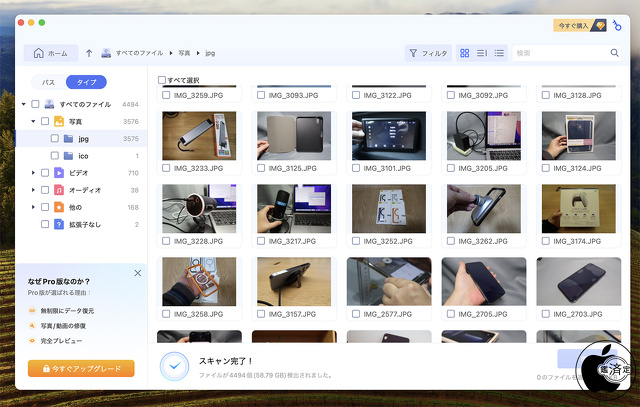Click the key activation icon

pyautogui.click(x=617, y=26)
